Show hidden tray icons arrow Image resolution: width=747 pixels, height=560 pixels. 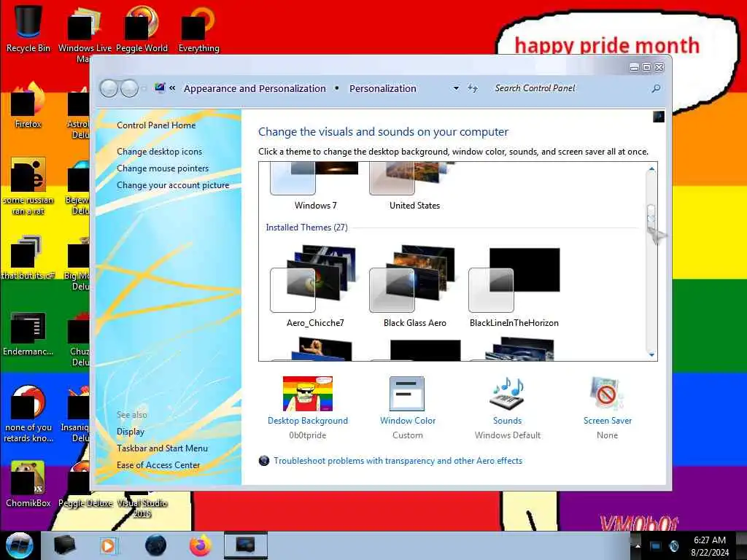click(x=638, y=546)
